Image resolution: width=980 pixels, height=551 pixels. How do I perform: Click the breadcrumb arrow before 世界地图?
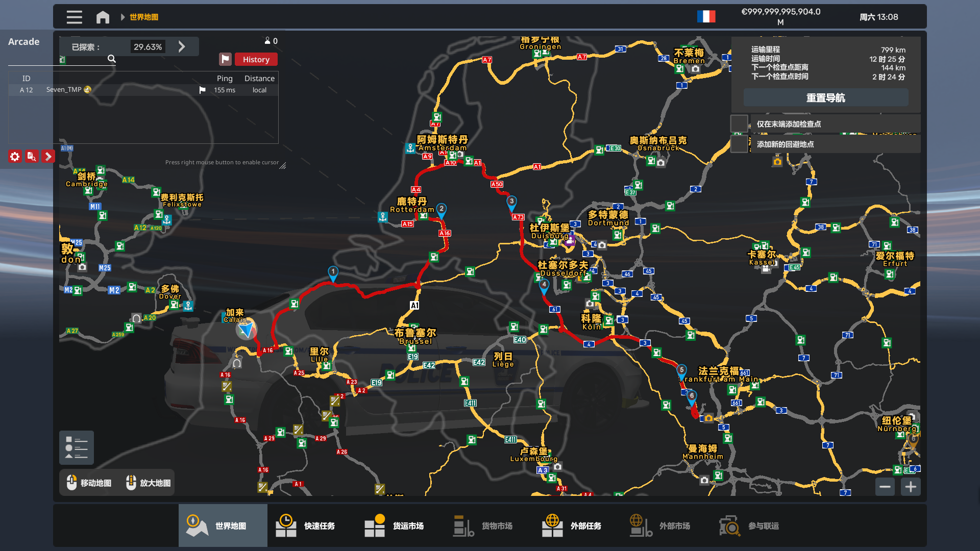coord(122,17)
